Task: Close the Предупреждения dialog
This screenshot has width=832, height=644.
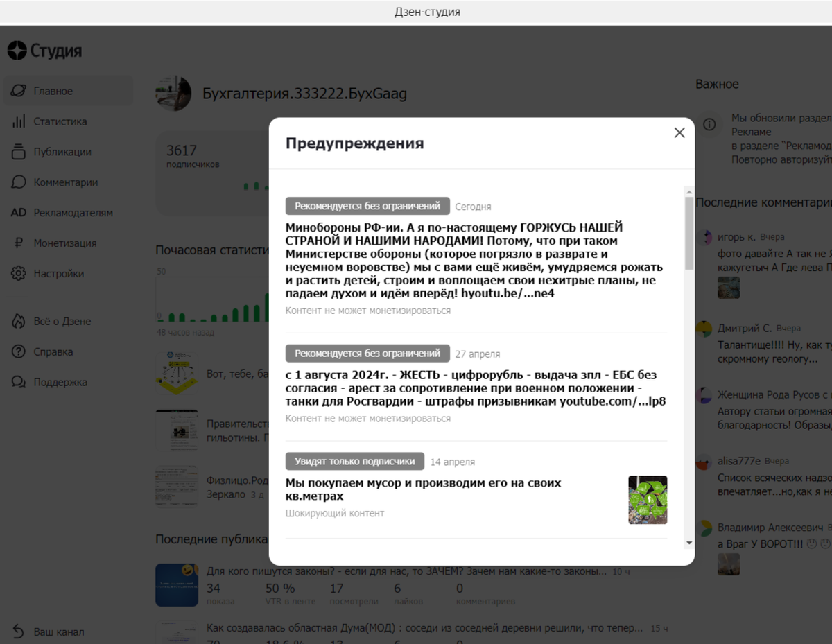Action: click(x=679, y=132)
